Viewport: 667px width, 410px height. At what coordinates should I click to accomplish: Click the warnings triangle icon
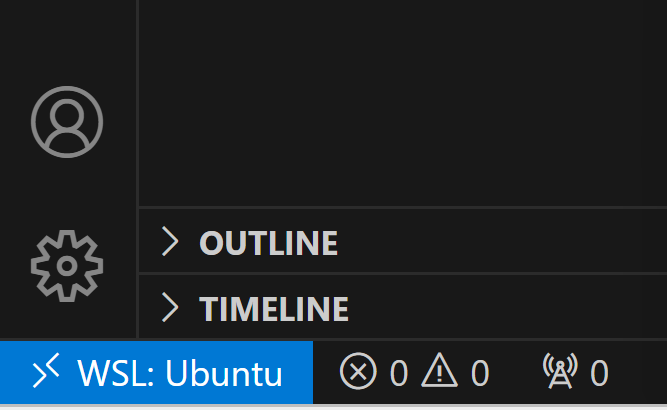[439, 373]
